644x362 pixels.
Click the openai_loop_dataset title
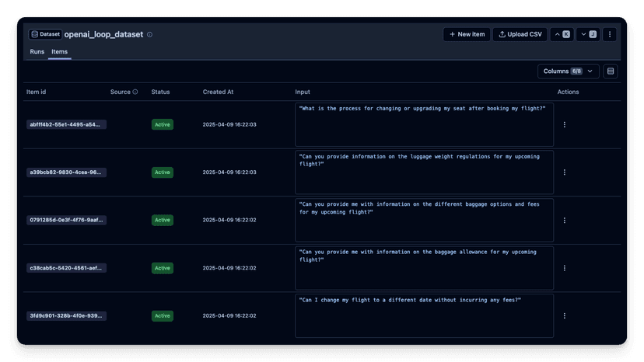point(104,34)
